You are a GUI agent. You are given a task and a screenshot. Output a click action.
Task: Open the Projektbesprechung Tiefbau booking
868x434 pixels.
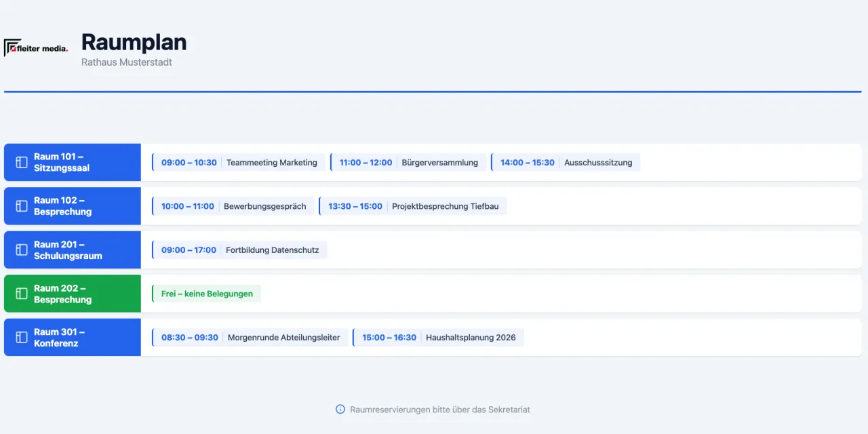pyautogui.click(x=413, y=206)
